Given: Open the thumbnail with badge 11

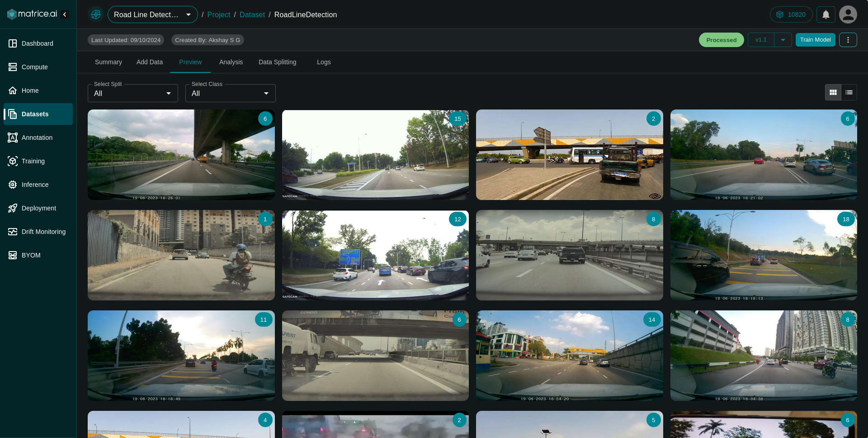Looking at the screenshot, I should [181, 356].
